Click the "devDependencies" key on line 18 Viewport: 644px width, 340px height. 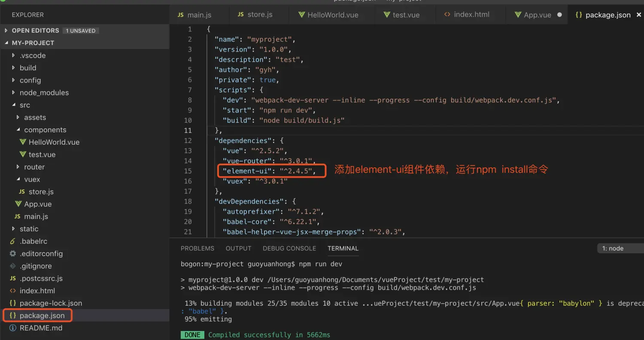[x=249, y=201]
